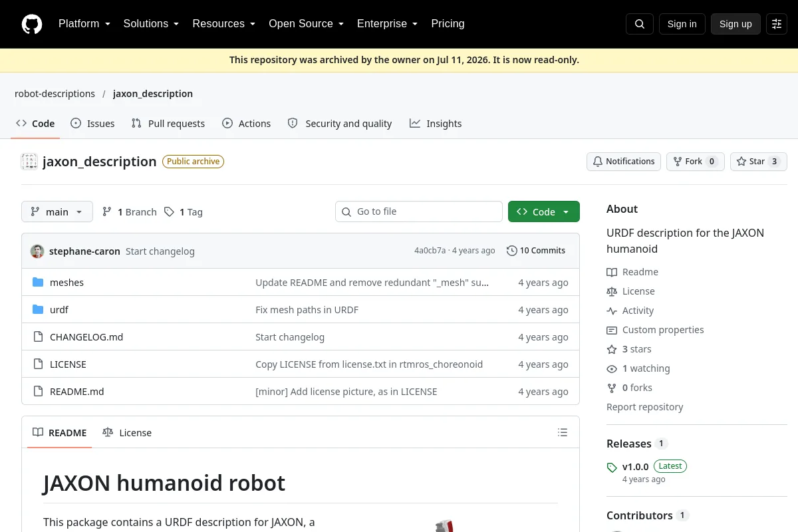
Task: Open the CHANGELOG.md file
Action: [x=86, y=337]
